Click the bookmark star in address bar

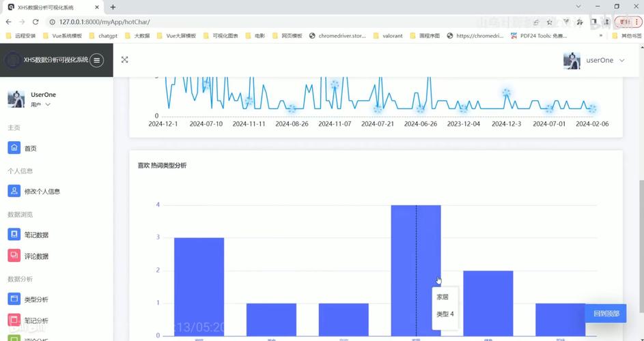tap(549, 22)
